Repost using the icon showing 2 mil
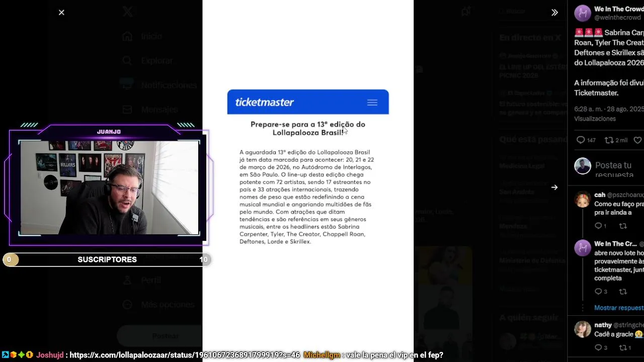 coord(616,140)
